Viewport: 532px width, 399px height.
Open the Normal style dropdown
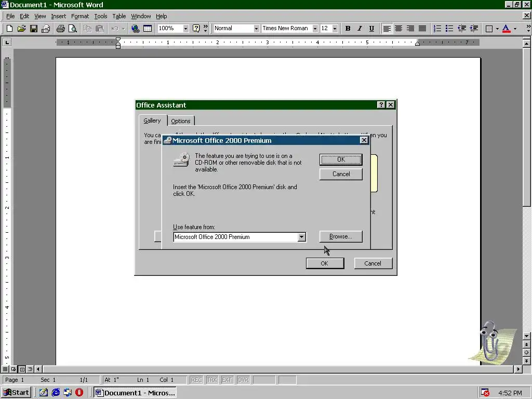[256, 29]
